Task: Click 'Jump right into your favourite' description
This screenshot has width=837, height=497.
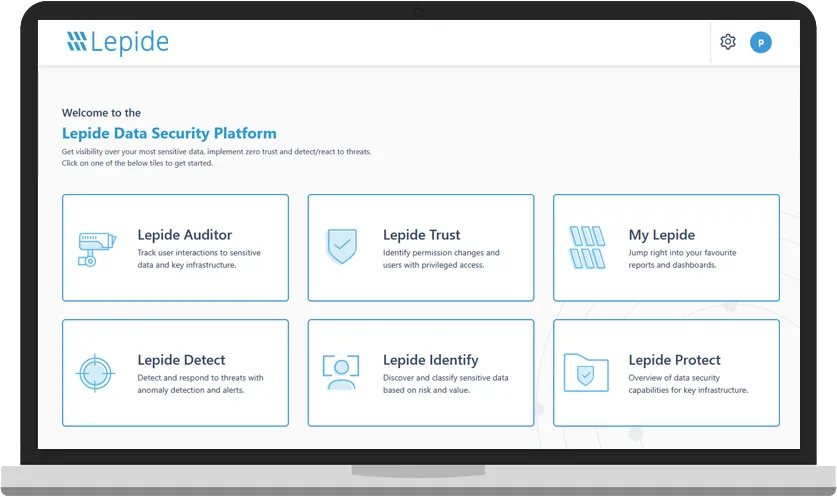Action: (682, 253)
